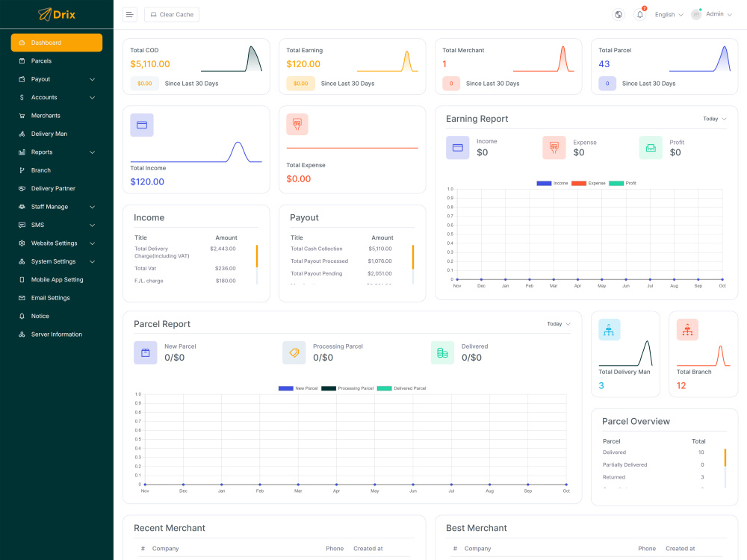Expand the Accounts submenu chevron
Image resolution: width=747 pixels, height=560 pixels.
tap(93, 98)
